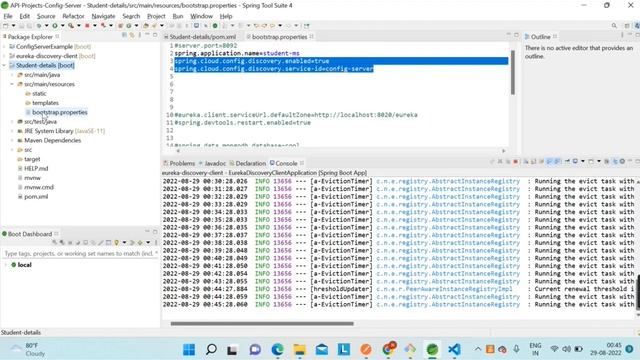Open Visual Studio Code from taskbar

tap(454, 349)
